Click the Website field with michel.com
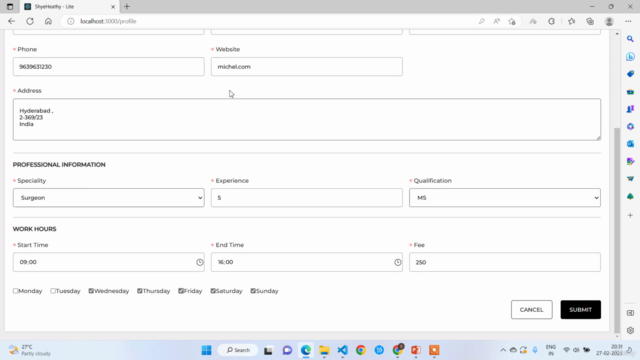Viewport: 640px width, 360px height. tap(307, 67)
